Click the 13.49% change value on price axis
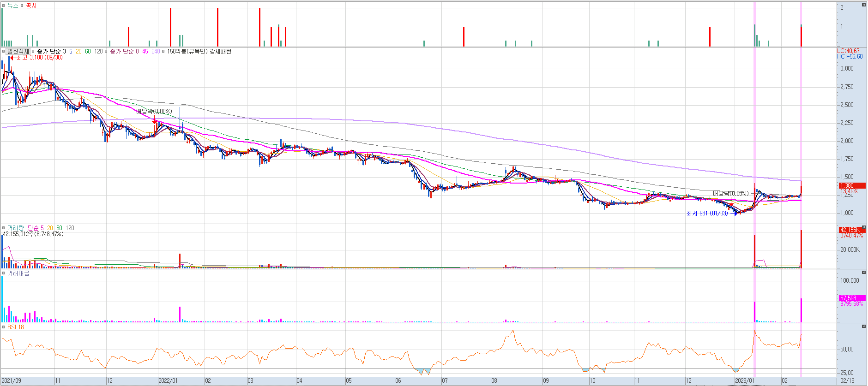This screenshot has width=868, height=386. [849, 191]
